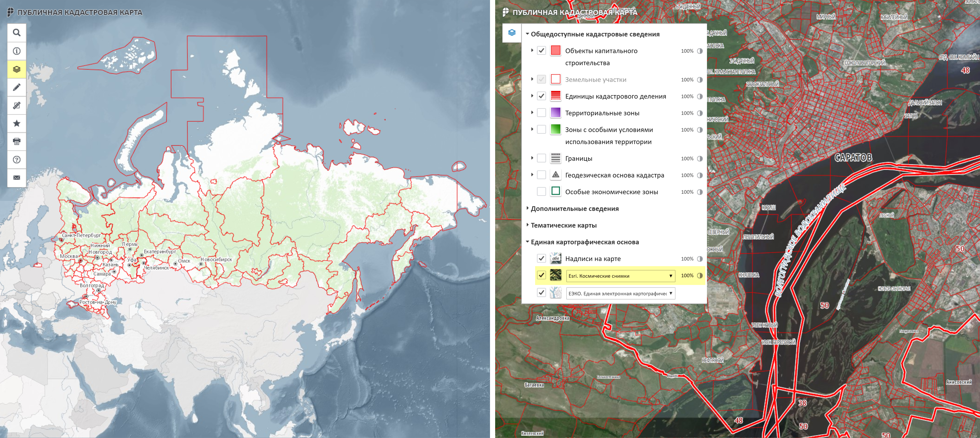Expand Границы sublayers arrow
The width and height of the screenshot is (980, 438).
[532, 158]
